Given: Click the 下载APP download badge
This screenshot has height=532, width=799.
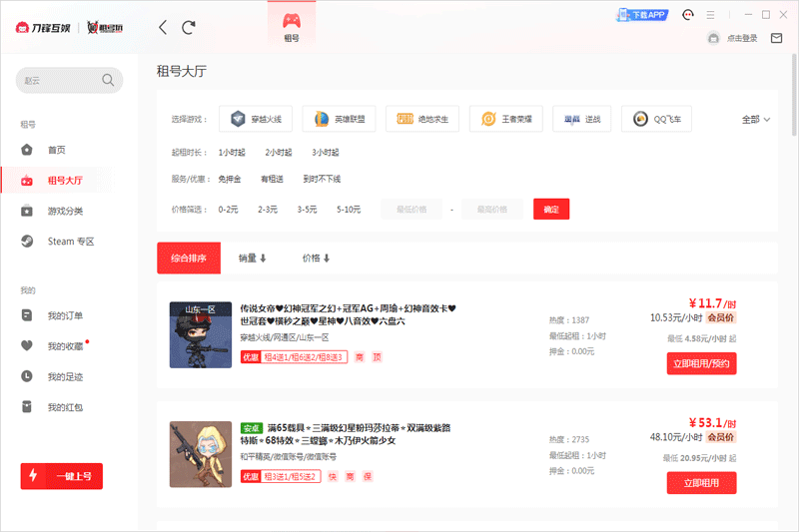Looking at the screenshot, I should [642, 15].
